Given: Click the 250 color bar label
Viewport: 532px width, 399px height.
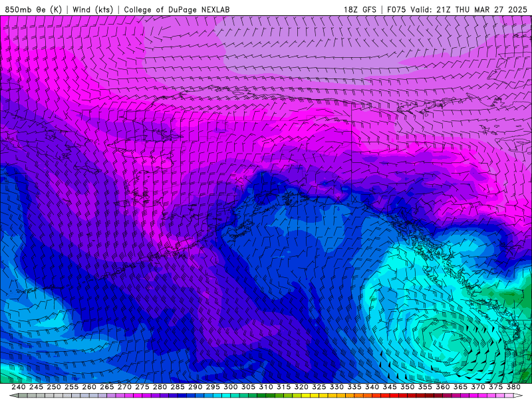Looking at the screenshot, I should tap(54, 387).
